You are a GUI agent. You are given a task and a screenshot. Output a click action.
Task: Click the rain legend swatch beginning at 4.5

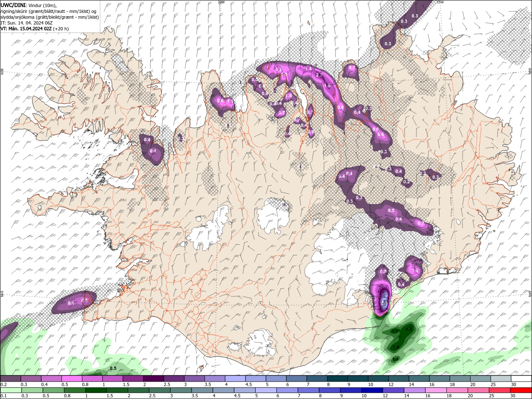click(245, 390)
